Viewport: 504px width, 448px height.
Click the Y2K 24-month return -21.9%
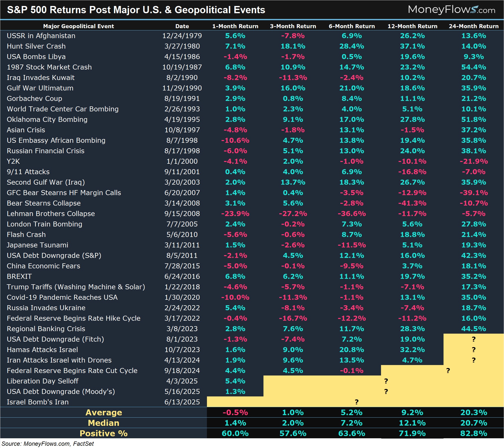pos(473,161)
